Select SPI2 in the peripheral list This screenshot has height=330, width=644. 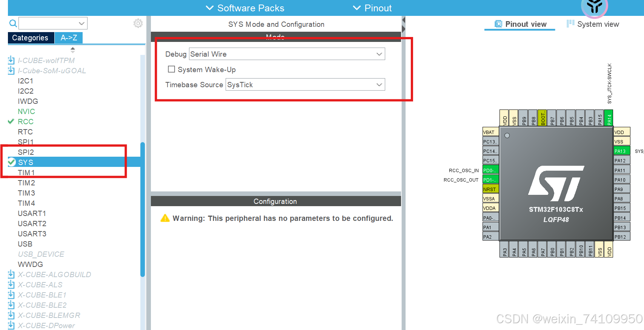[x=26, y=152]
